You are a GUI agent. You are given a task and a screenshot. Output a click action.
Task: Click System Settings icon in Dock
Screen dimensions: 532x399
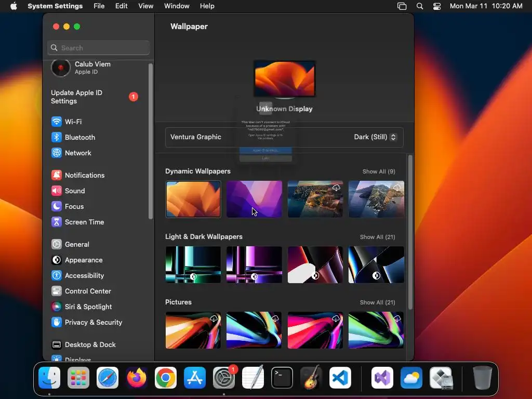point(224,378)
